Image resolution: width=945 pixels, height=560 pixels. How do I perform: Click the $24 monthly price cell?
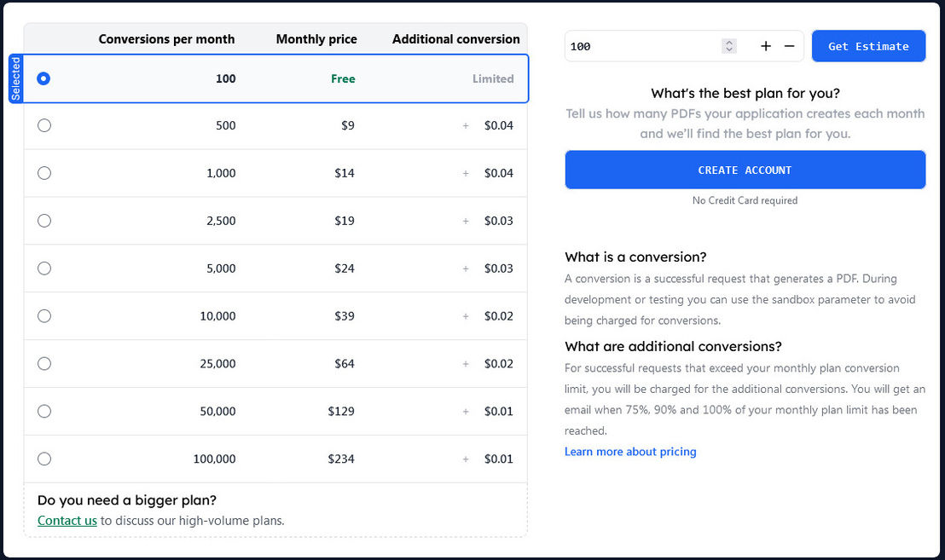point(345,268)
